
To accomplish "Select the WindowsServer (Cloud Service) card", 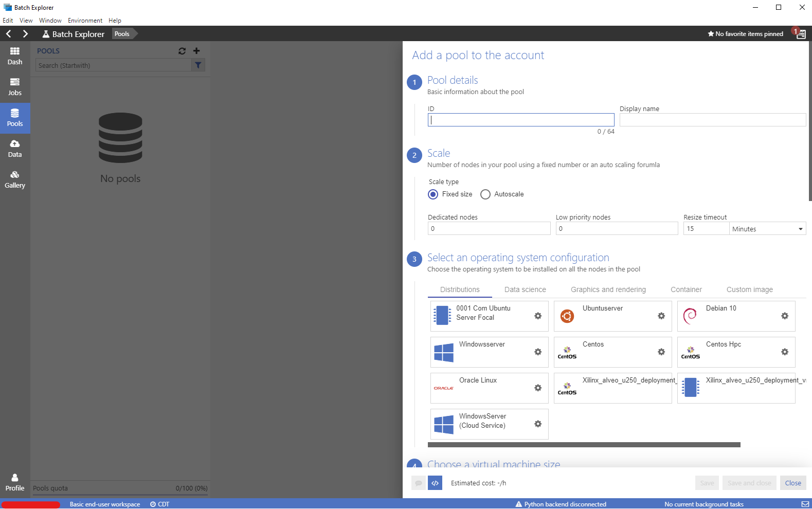I will click(489, 424).
